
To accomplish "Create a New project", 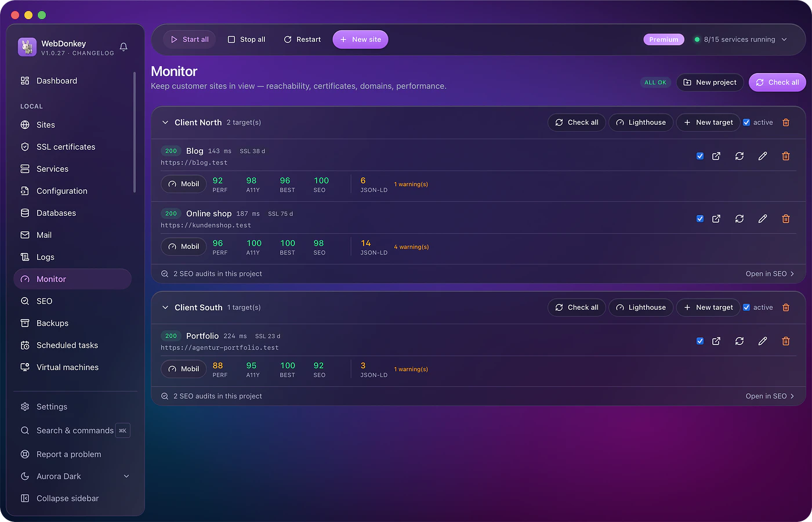I will [x=710, y=82].
